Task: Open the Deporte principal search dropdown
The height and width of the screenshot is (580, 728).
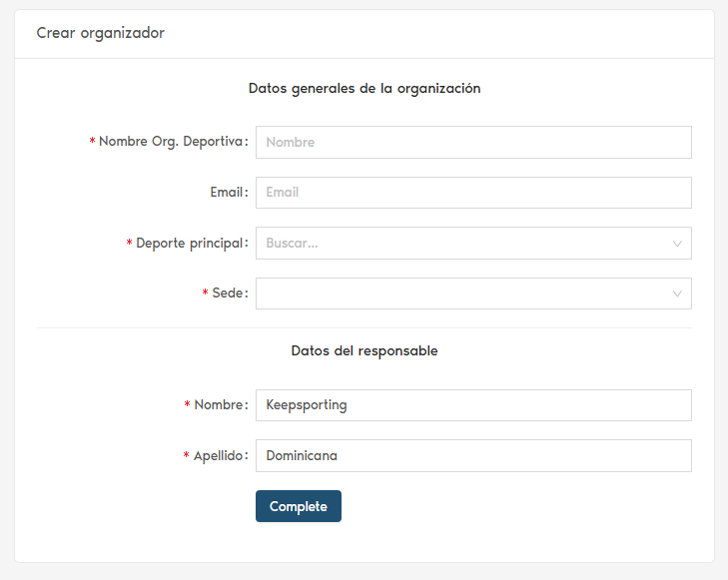Action: pyautogui.click(x=459, y=243)
